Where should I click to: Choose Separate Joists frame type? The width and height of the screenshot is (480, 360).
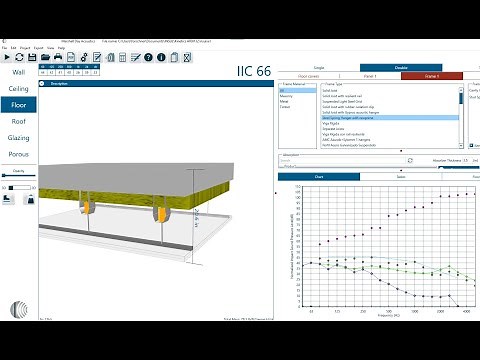coord(390,129)
